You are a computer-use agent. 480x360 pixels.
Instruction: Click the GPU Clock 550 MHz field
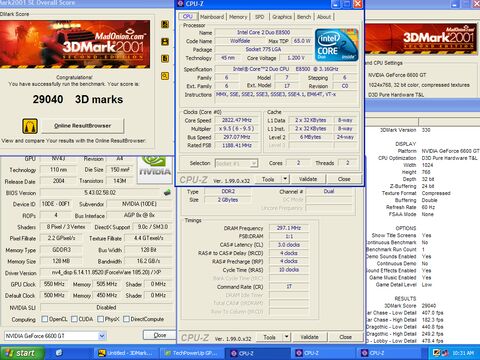[x=54, y=284]
